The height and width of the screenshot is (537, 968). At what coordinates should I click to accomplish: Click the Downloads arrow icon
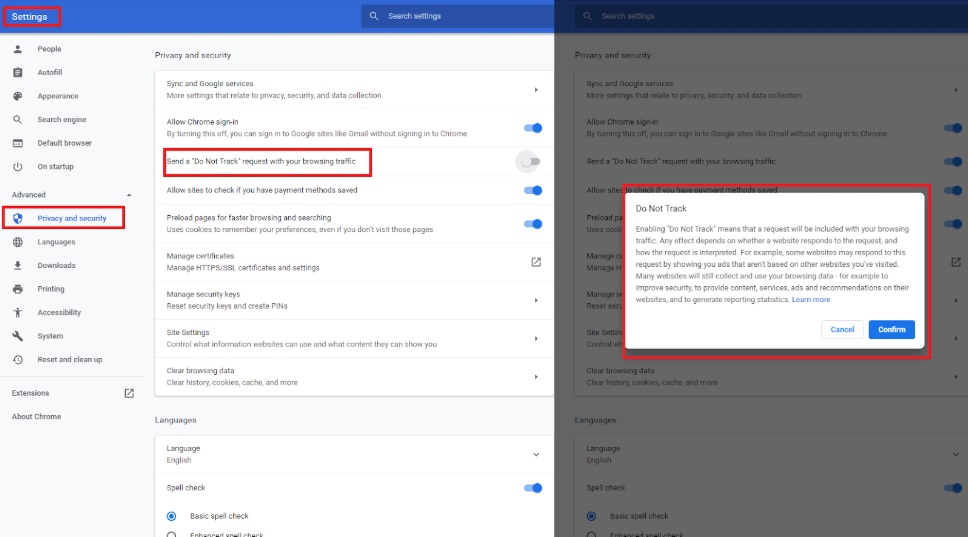(x=18, y=265)
